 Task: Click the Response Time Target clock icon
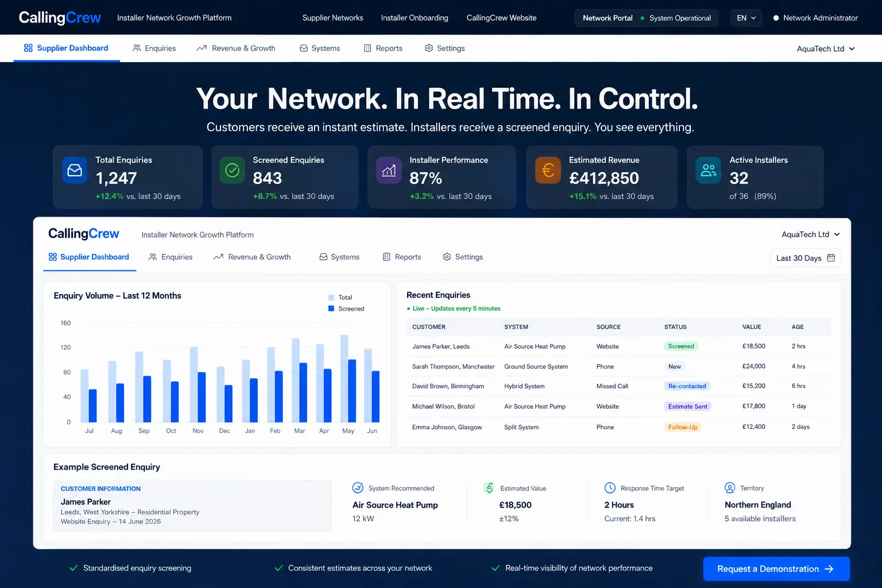tap(610, 488)
